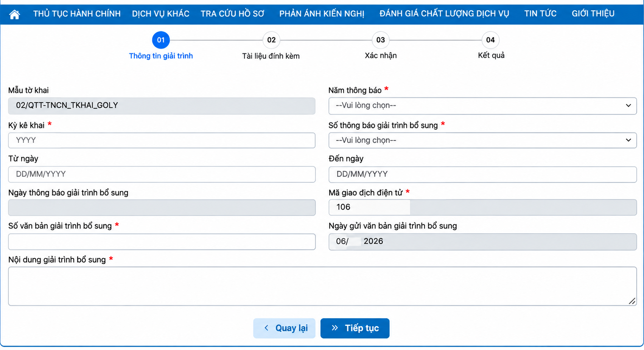Click Xác nhận step label
644x350 pixels.
[x=381, y=55]
